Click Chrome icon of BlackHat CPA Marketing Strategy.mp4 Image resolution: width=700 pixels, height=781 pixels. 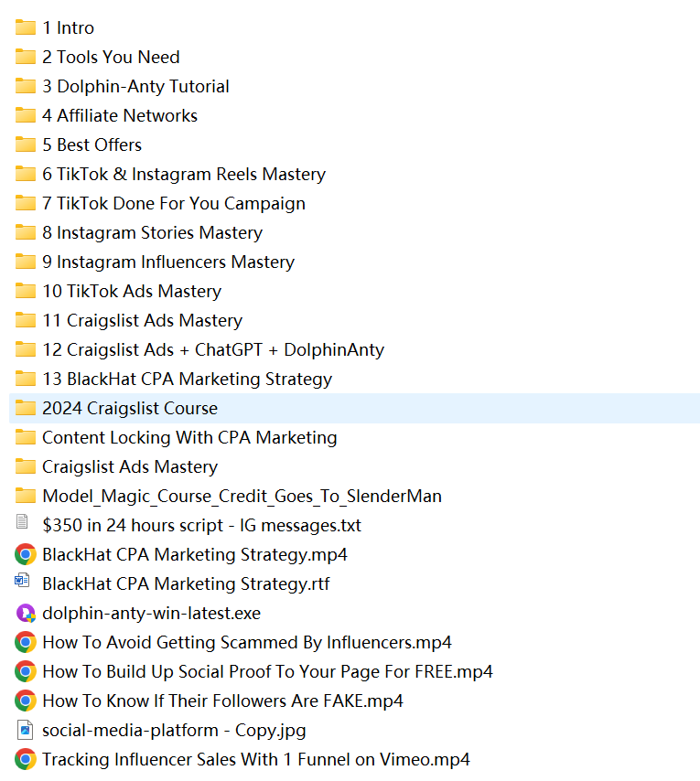[x=26, y=554]
